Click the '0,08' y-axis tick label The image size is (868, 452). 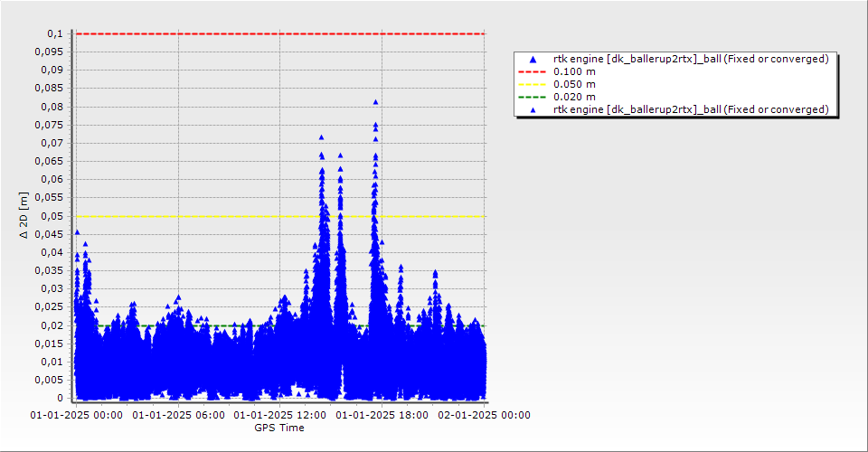pyautogui.click(x=52, y=107)
